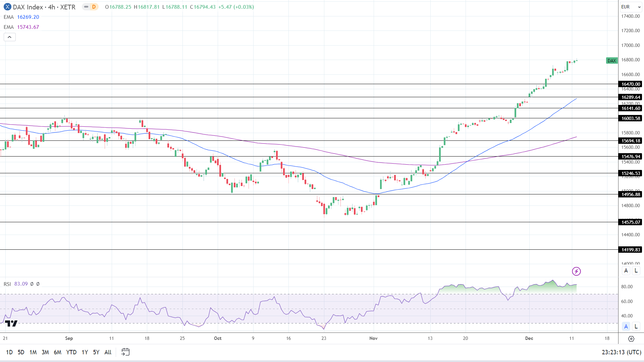Click the UTC clock time zone display
The height and width of the screenshot is (362, 644).
coord(622,352)
